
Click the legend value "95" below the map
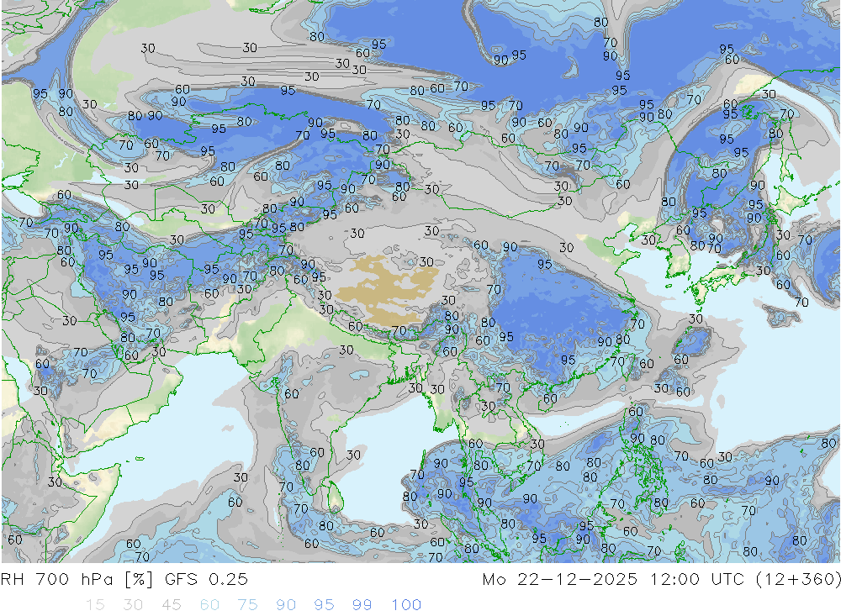coord(324,605)
